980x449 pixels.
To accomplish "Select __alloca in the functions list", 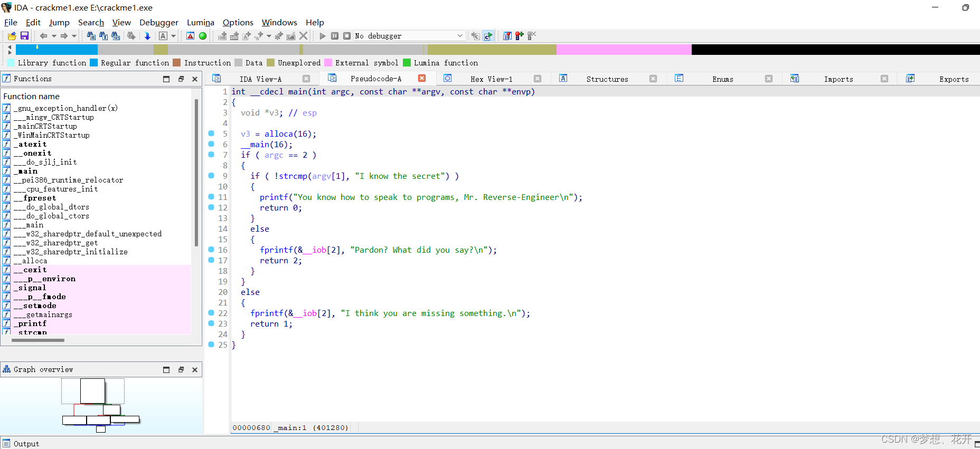I will (30, 261).
